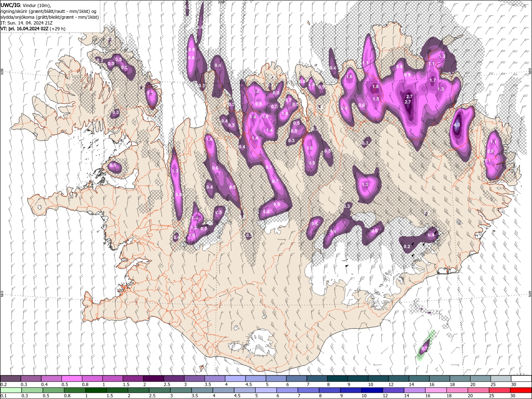The image size is (532, 399).
Task: Click the small green rain patch offshore southeast
Action: (426, 346)
